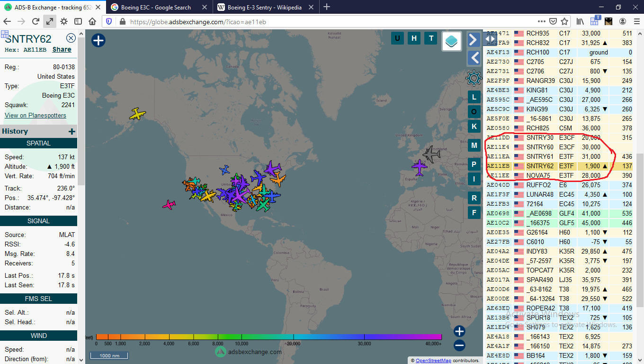Expand the History section with plus icon

tap(72, 131)
